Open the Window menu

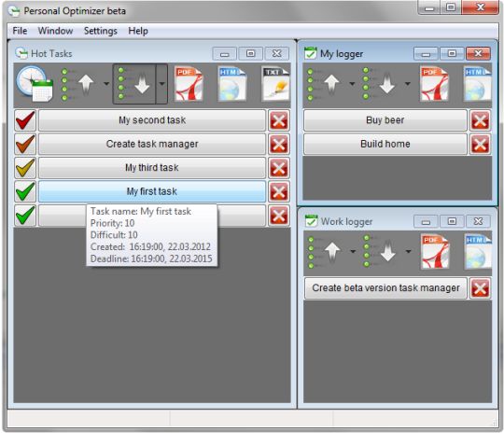click(x=55, y=31)
